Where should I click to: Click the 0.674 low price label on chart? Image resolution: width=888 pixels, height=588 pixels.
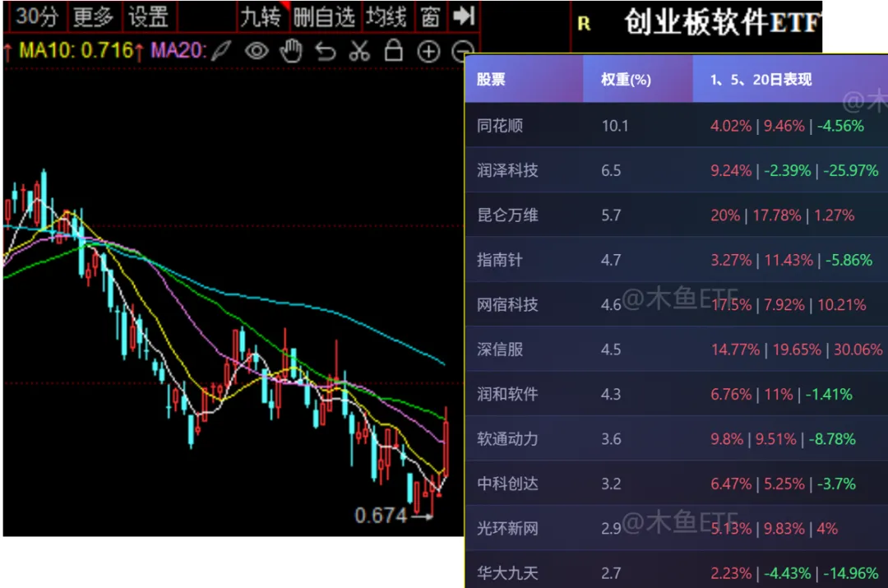pos(381,516)
